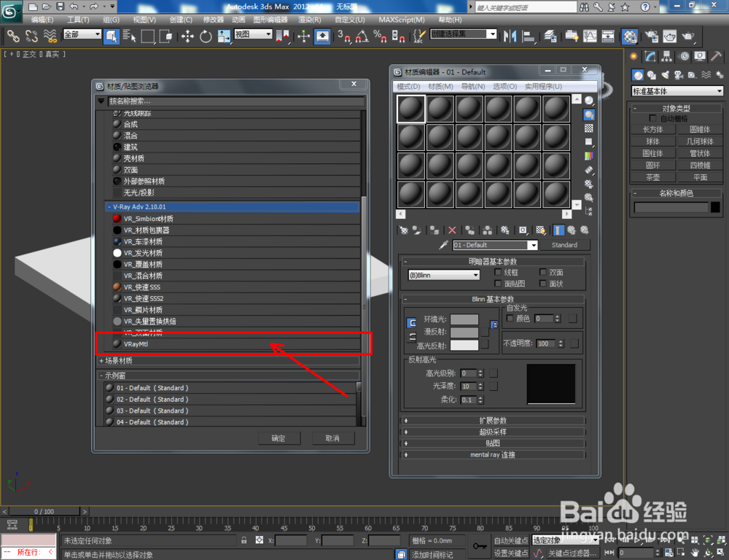Activate the Select and Rotate tool
The image size is (729, 560).
click(206, 36)
